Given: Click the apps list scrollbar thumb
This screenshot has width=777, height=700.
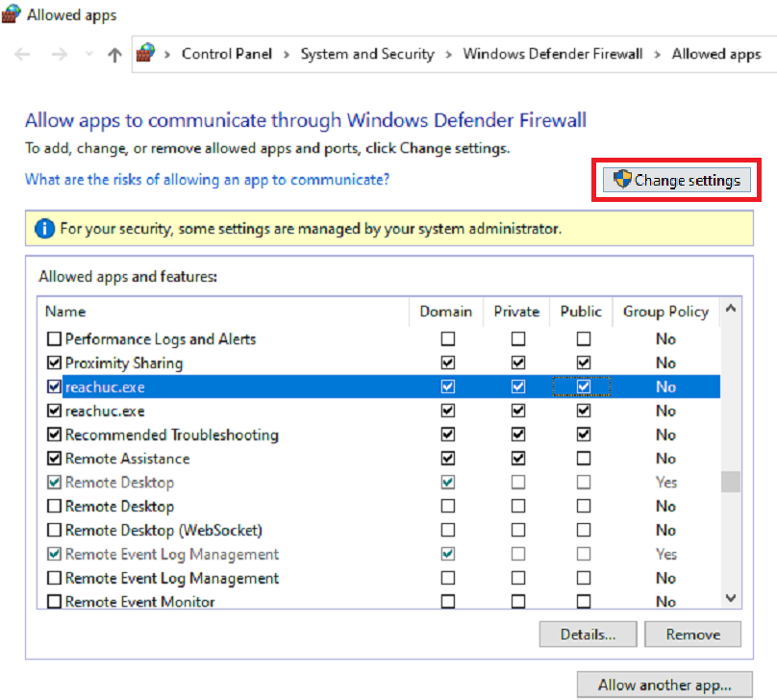Looking at the screenshot, I should (x=731, y=482).
